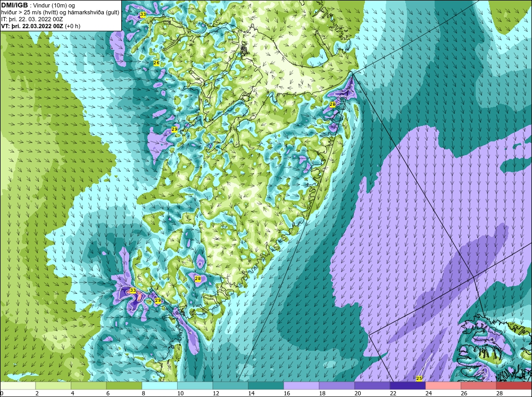Pick the 26–28 m/s salmon red swatch
Viewport: 532px width, 397px height.
tap(478, 386)
